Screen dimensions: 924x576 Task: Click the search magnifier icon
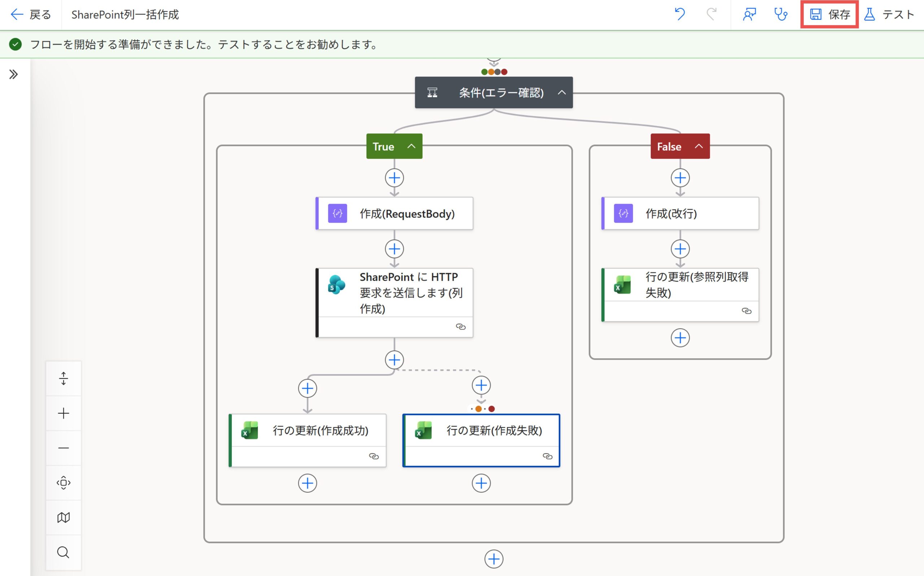64,552
